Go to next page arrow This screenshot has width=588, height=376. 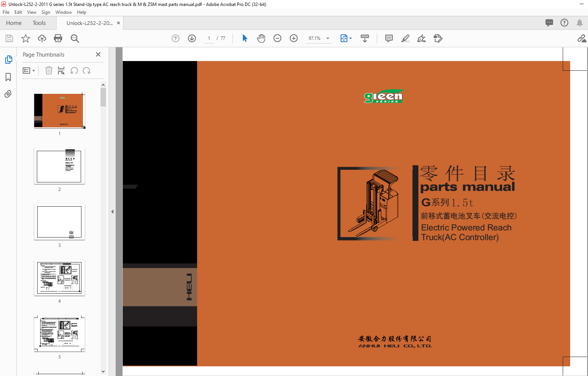[x=192, y=38]
